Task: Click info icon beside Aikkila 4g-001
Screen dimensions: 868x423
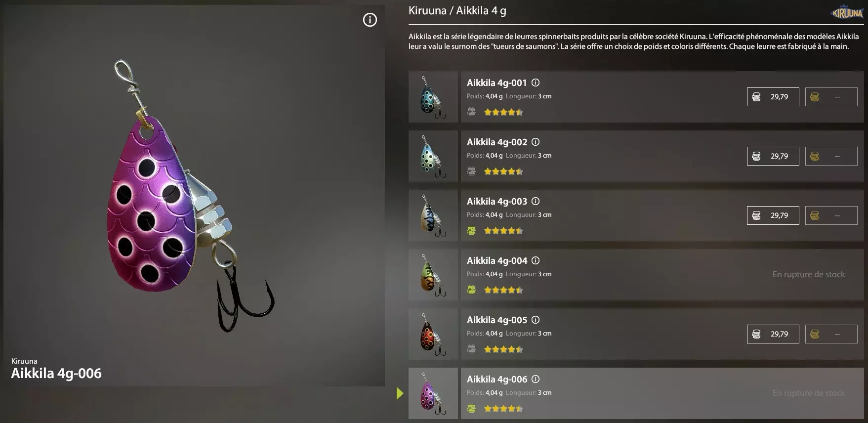Action: click(536, 83)
